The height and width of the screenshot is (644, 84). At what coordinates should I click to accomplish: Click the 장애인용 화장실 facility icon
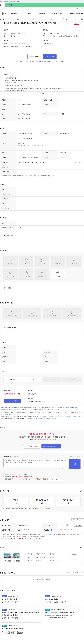52,314
